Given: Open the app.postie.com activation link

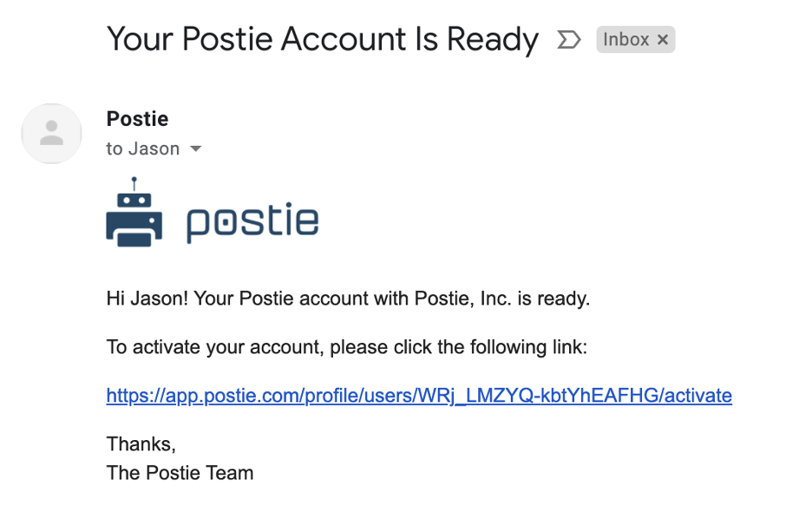Looking at the screenshot, I should (x=419, y=397).
